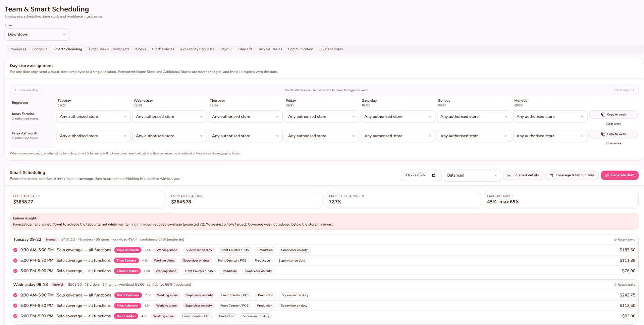Click the copy icon in Jonas Ferreira's row

(603, 114)
